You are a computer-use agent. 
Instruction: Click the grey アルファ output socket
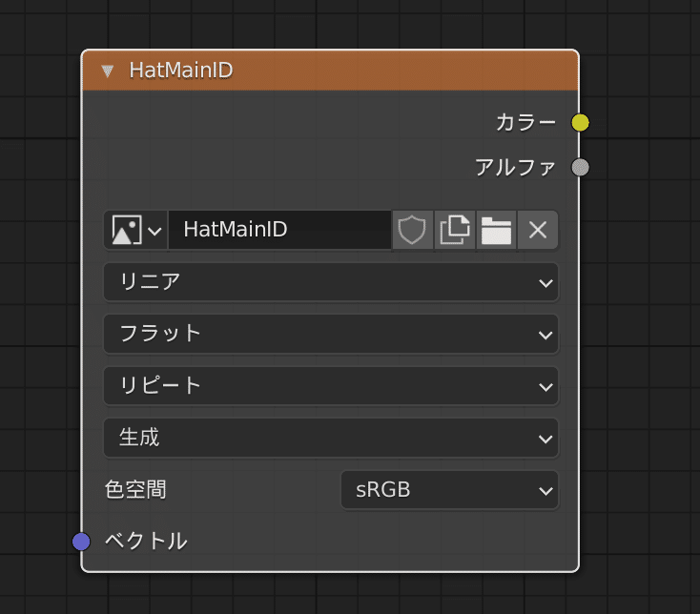coord(580,168)
